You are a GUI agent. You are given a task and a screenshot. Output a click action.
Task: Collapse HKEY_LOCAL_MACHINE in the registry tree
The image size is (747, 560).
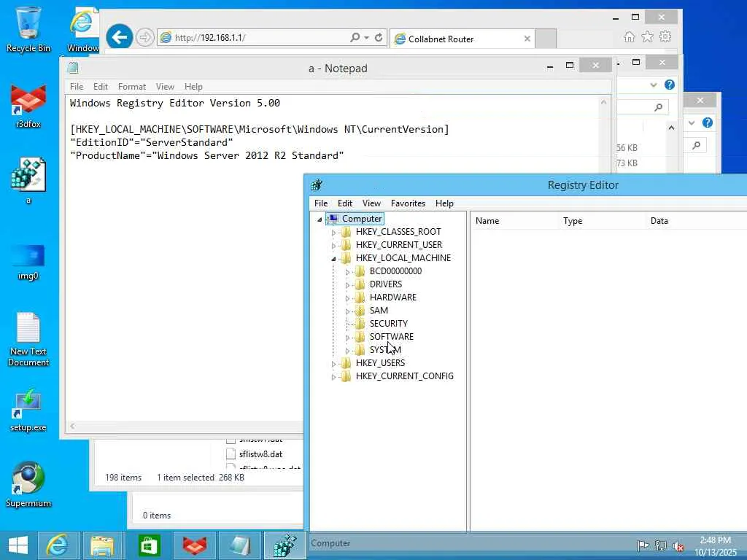[x=333, y=259]
